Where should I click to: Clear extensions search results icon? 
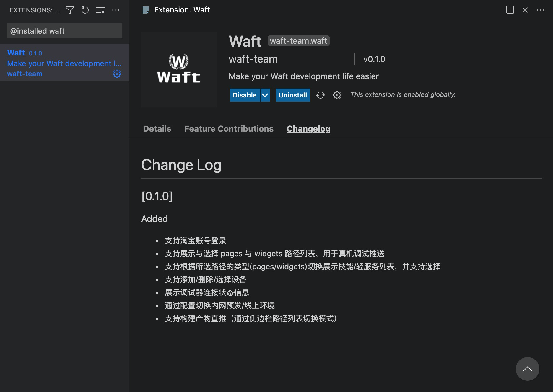[100, 10]
